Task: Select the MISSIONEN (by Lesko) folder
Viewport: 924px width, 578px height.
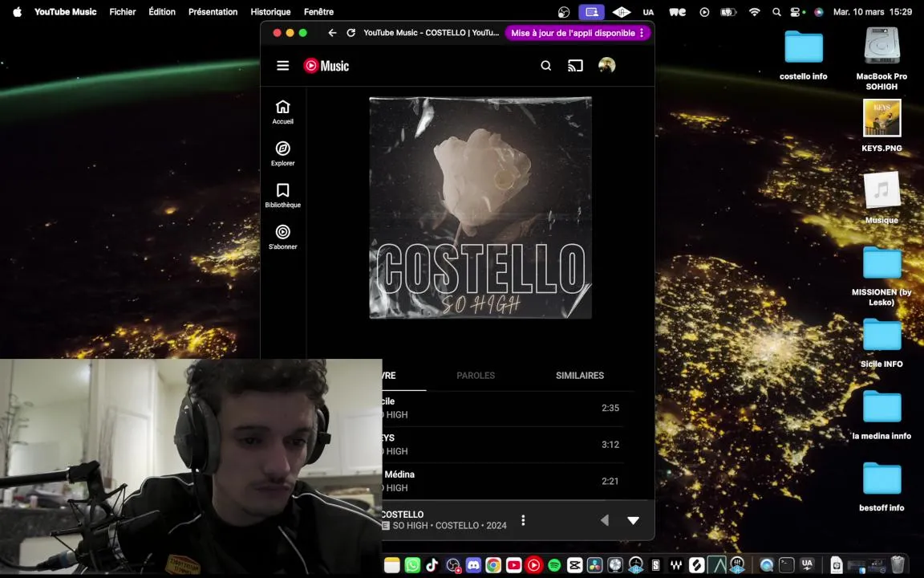Action: coord(881,277)
